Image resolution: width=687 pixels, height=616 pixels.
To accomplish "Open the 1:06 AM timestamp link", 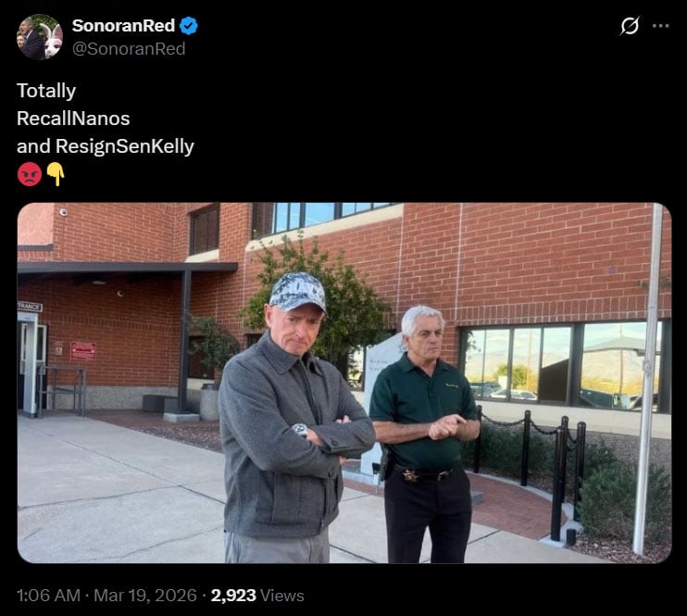I will pos(48,596).
